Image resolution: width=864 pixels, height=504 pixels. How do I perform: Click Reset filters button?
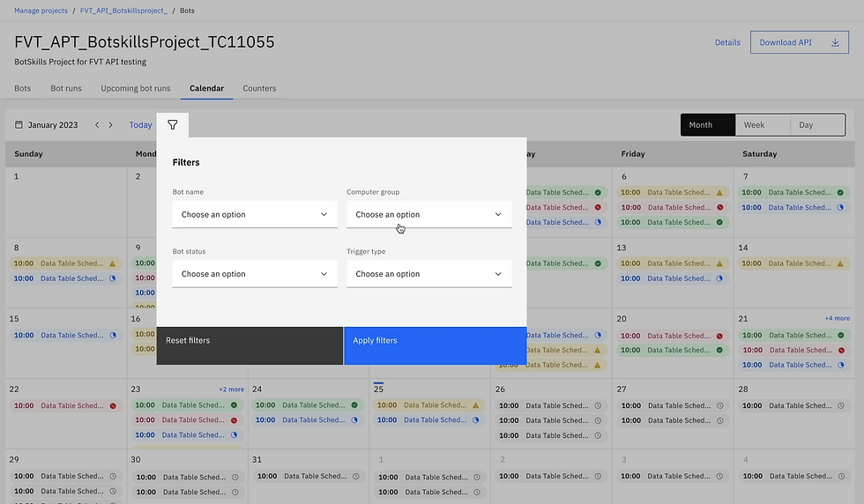250,346
